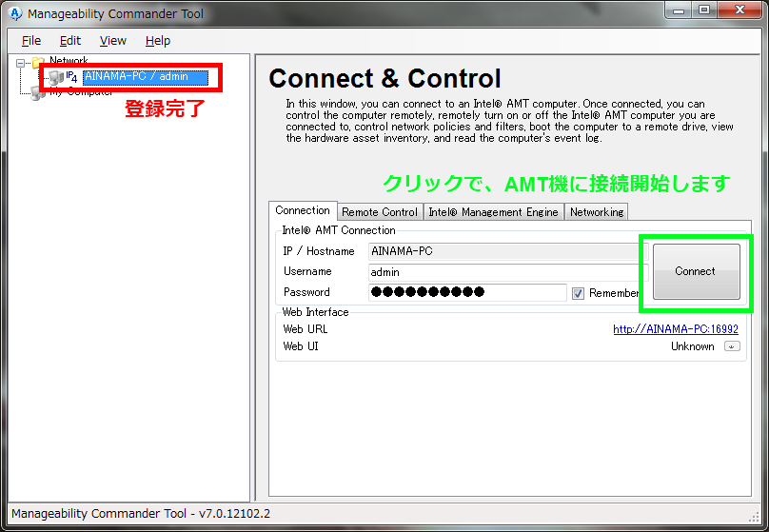769x532 pixels.
Task: Click the Manageability Commander app icon in title bar
Action: 15,13
